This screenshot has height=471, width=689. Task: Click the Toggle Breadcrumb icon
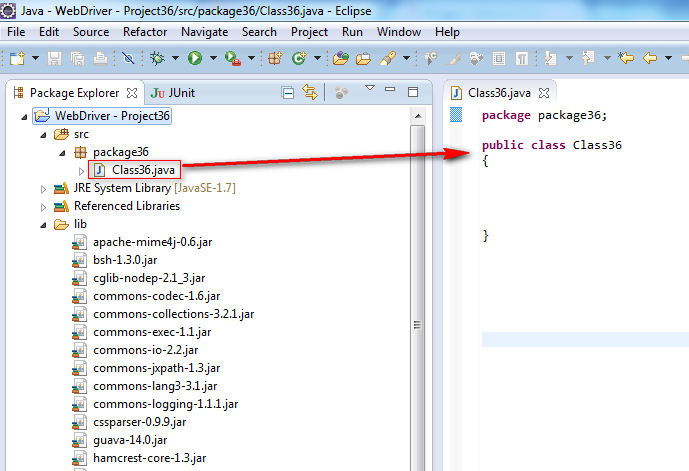431,58
